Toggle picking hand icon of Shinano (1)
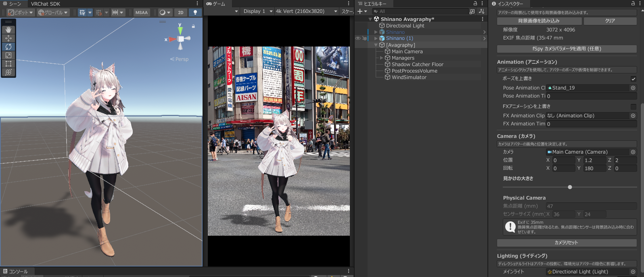The width and height of the screenshot is (644, 277). (364, 38)
